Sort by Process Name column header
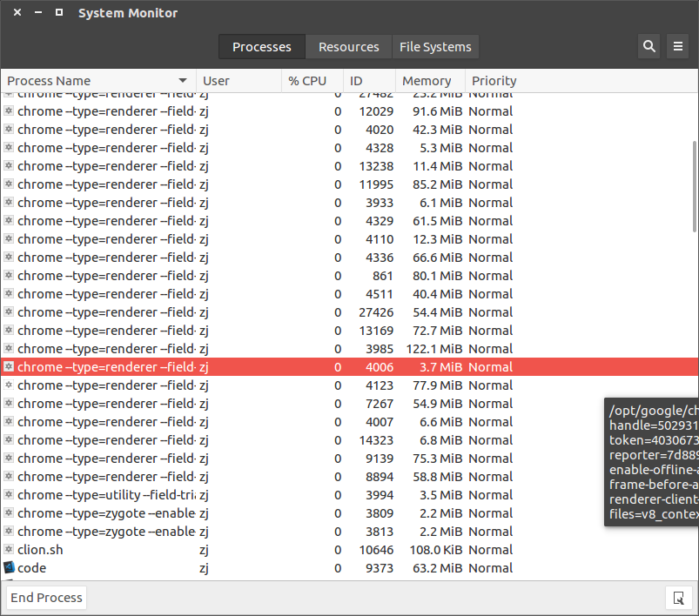 click(98, 81)
